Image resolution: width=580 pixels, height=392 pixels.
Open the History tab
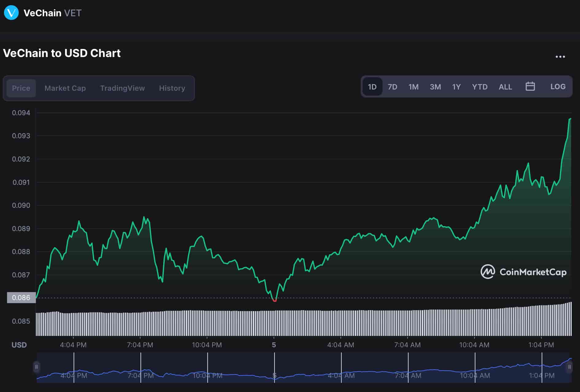pos(172,88)
